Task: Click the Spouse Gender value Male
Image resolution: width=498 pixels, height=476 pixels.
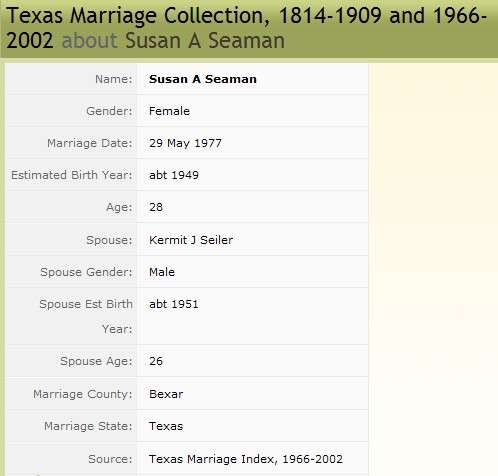Action: pyautogui.click(x=162, y=272)
